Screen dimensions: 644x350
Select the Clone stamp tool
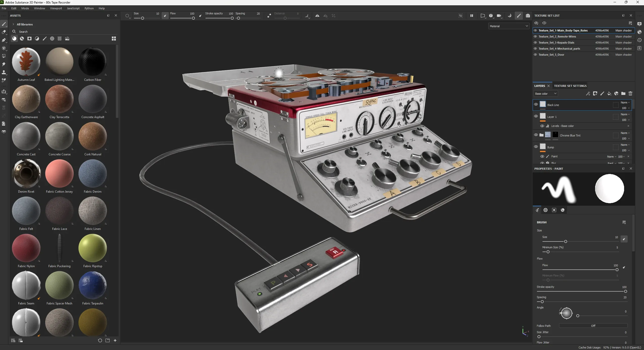tap(4, 72)
